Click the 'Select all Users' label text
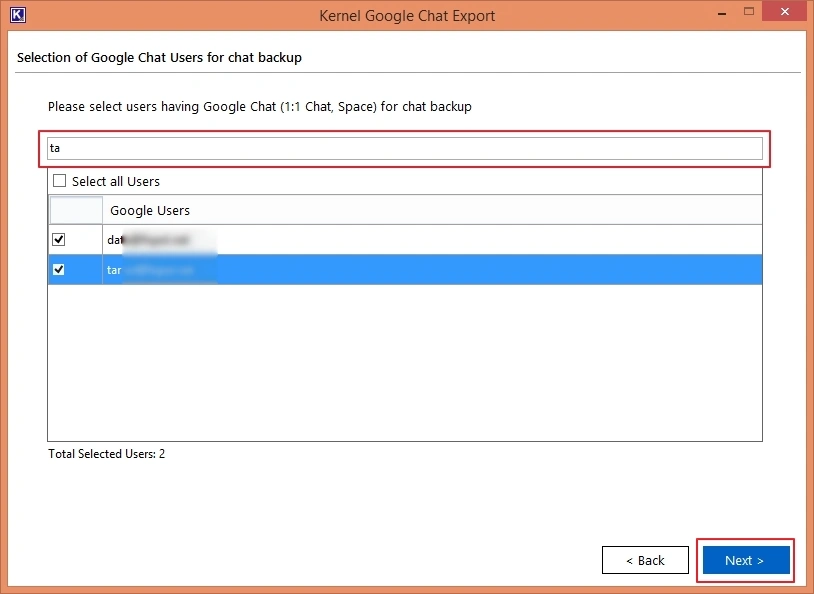 click(x=116, y=181)
